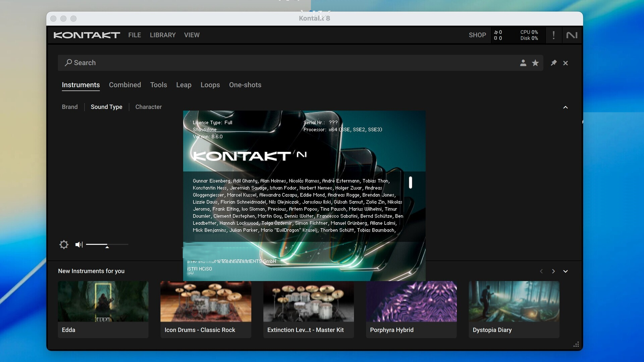The image size is (644, 362).
Task: Collapse the filter section chevron
Action: click(566, 107)
